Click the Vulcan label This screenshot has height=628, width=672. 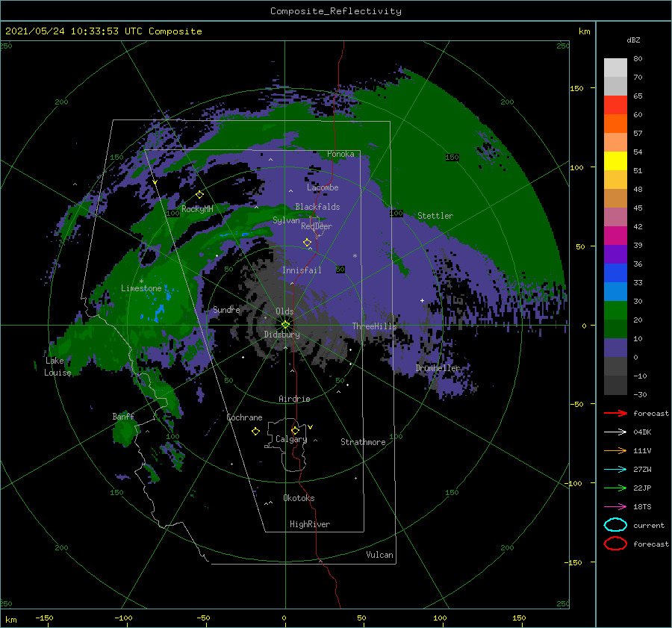[x=380, y=555]
